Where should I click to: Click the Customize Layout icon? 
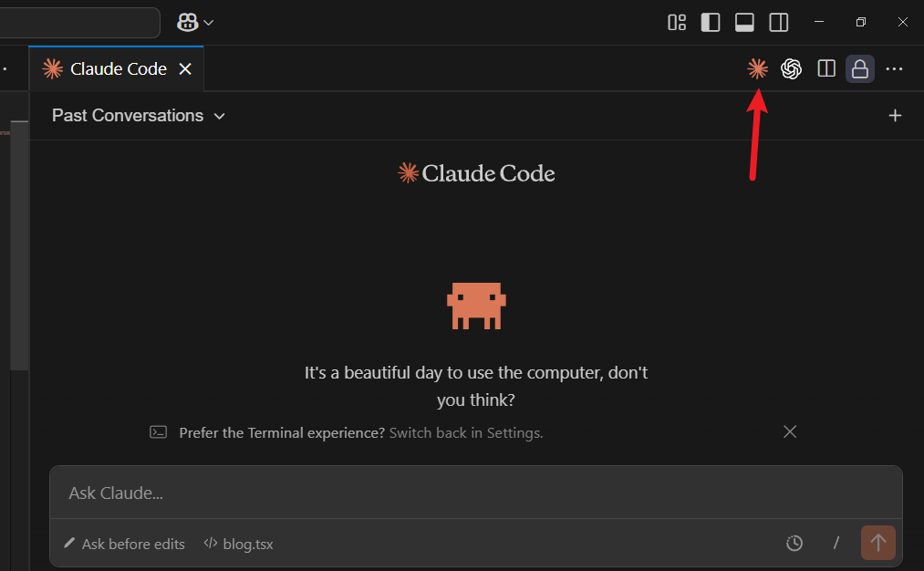tap(677, 23)
